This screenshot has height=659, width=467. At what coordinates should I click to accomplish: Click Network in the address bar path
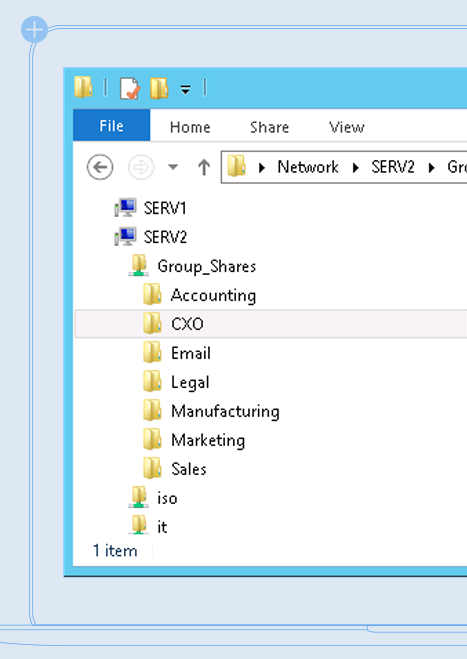308,167
